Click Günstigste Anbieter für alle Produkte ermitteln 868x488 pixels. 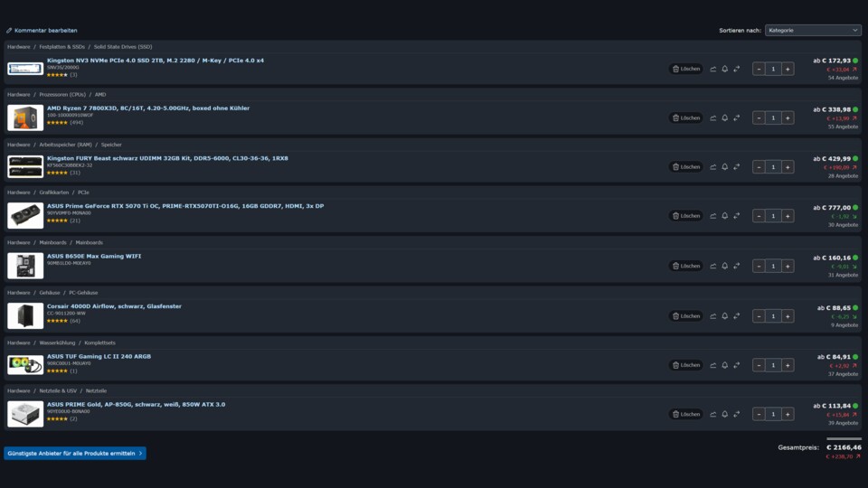pos(75,453)
